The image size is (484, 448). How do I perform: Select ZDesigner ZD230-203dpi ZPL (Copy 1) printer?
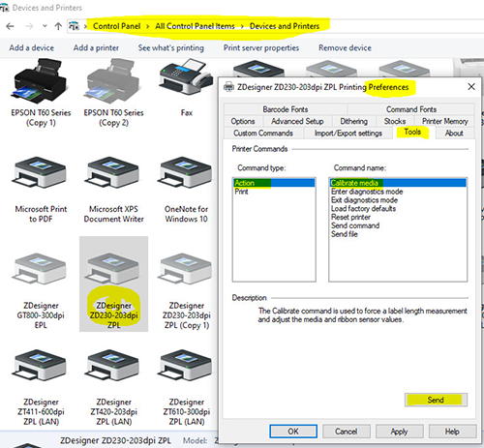pos(187,291)
